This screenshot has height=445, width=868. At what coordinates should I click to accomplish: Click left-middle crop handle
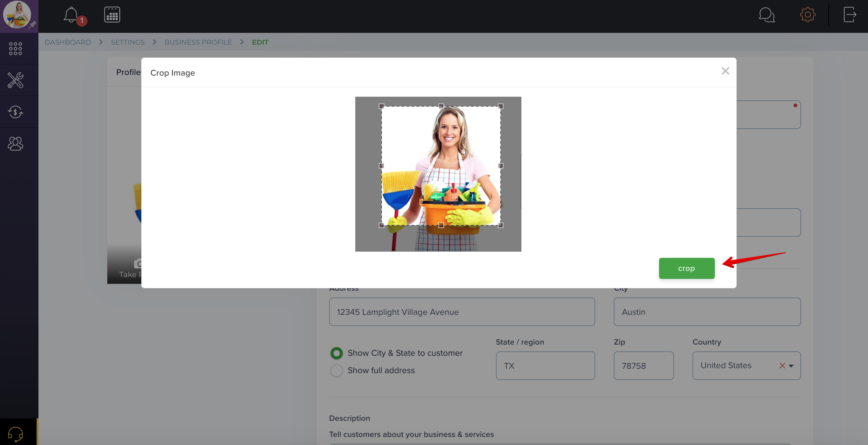pyautogui.click(x=381, y=166)
